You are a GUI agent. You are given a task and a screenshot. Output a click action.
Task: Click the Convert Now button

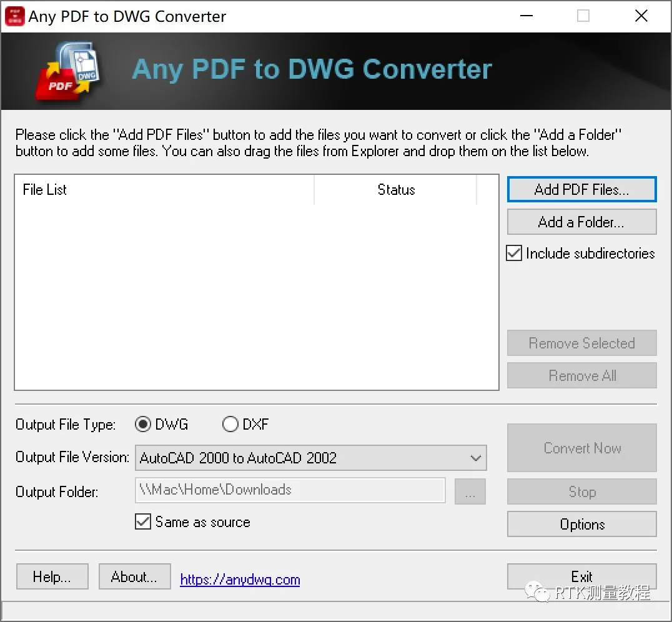point(581,448)
